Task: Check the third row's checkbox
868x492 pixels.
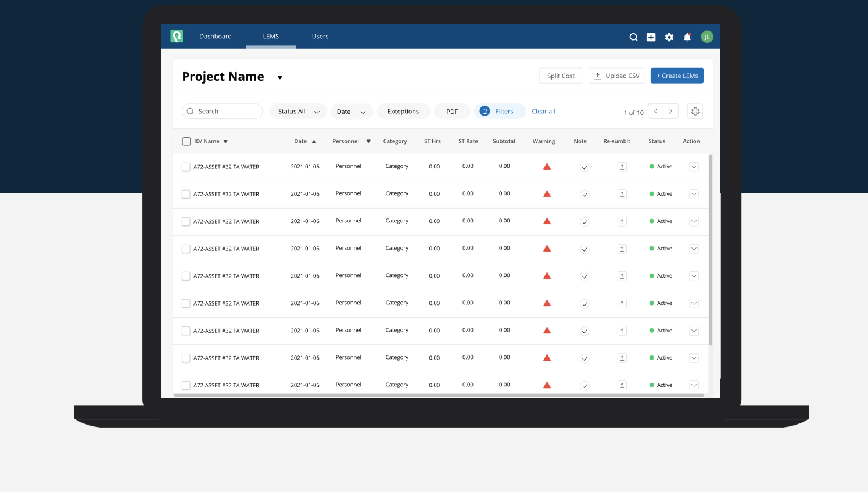Action: pos(186,221)
